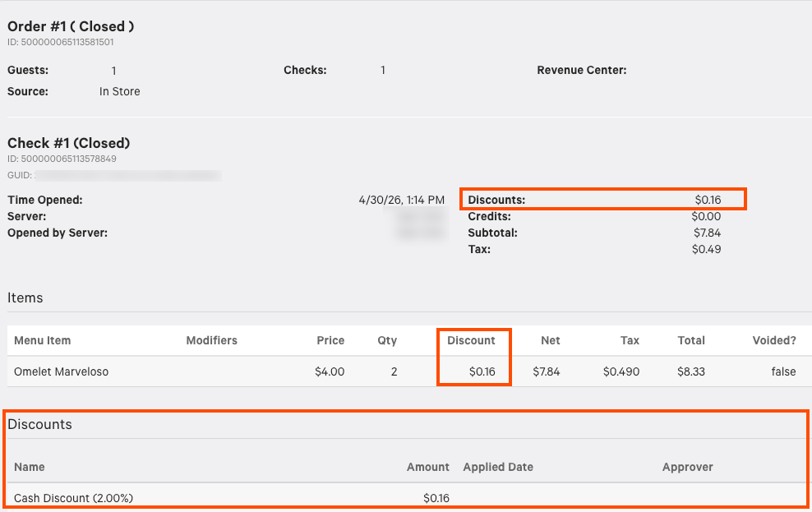Screen dimensions: 812x512
Task: Click the Order #1 ( Closed ) heading
Action: [71, 26]
